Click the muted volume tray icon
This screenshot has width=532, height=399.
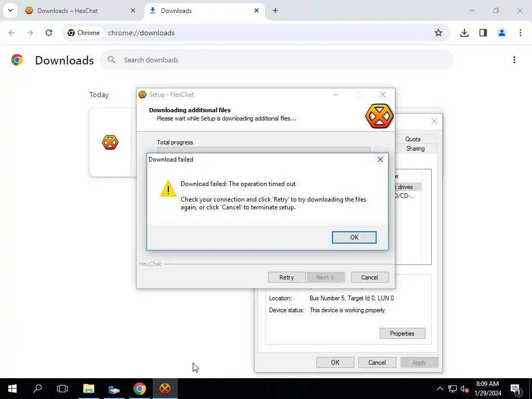(x=464, y=389)
